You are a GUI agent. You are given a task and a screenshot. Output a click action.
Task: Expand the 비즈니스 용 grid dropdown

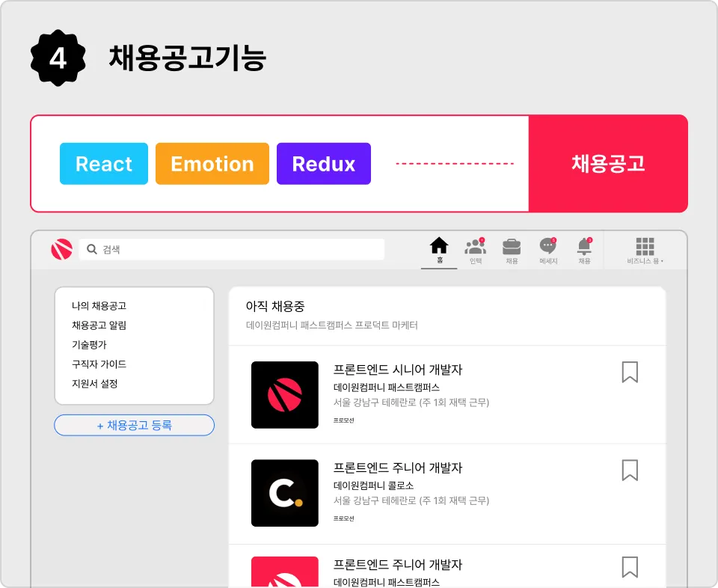645,251
